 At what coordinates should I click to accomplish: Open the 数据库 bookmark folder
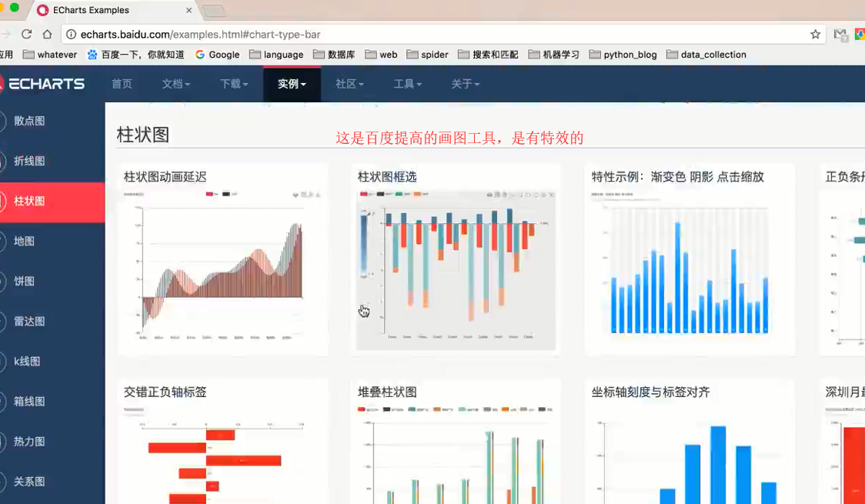(334, 55)
